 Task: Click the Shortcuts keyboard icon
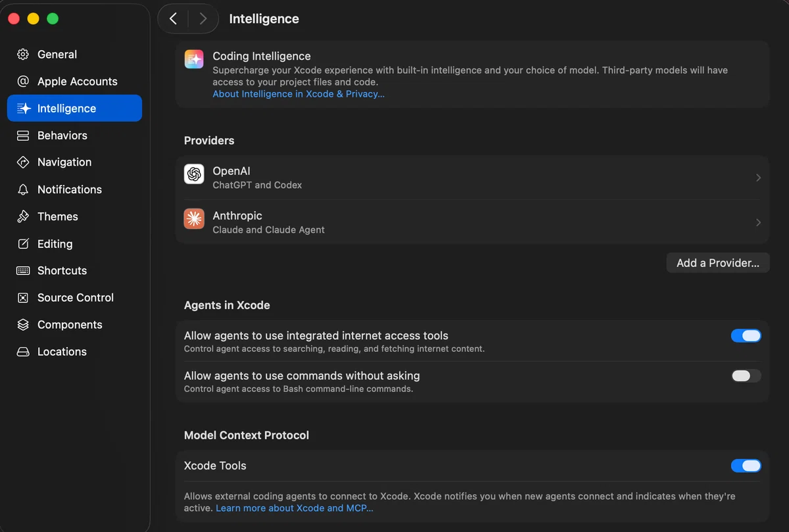point(23,271)
